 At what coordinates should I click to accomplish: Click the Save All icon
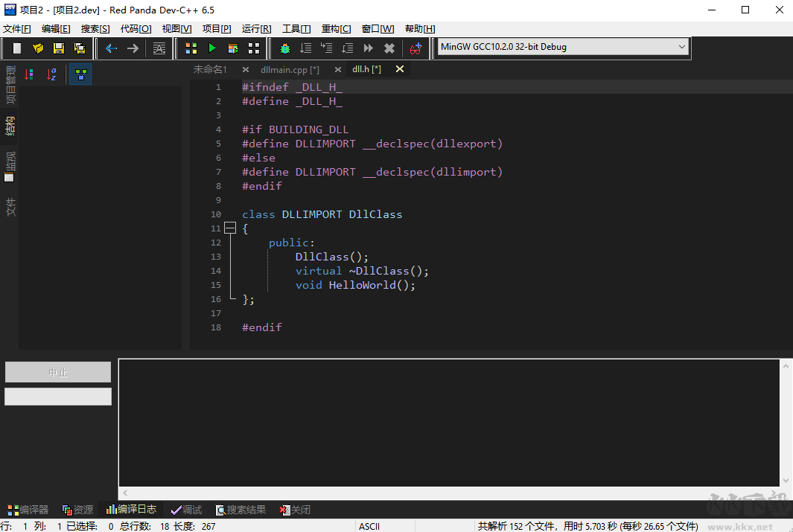[79, 48]
